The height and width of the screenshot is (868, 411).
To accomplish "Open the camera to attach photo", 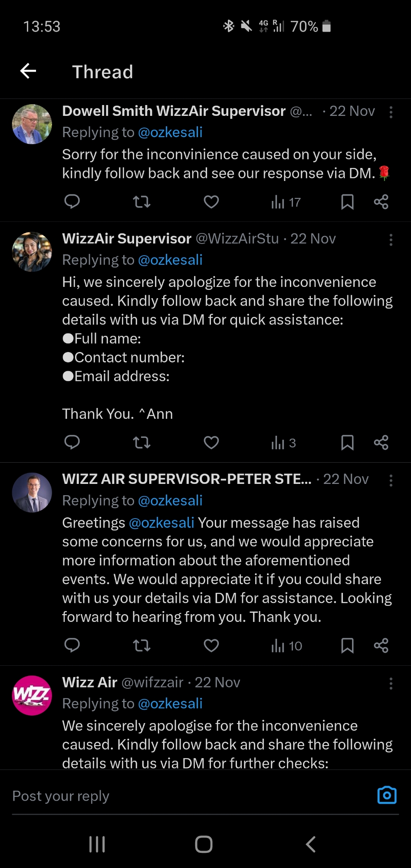I will click(x=387, y=795).
